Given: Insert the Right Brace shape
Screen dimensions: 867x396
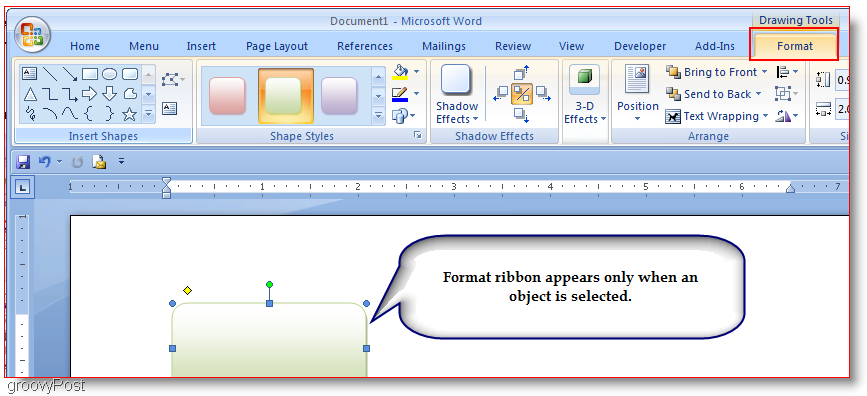Looking at the screenshot, I should tap(109, 114).
